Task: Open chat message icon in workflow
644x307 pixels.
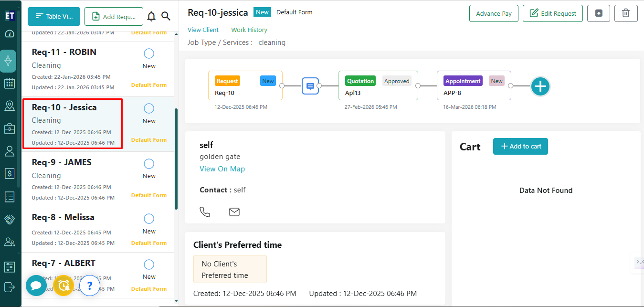Action: click(310, 86)
